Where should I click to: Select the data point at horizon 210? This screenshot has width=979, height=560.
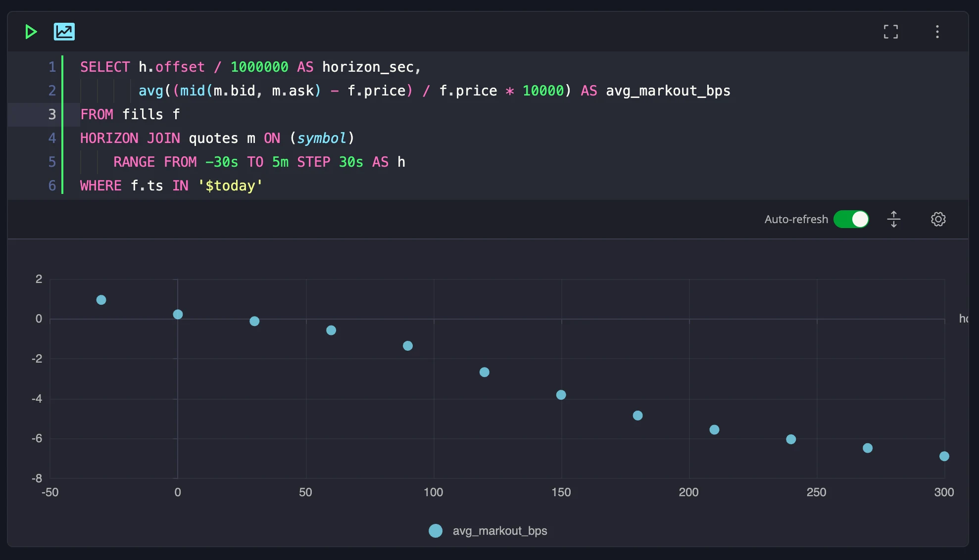click(714, 429)
